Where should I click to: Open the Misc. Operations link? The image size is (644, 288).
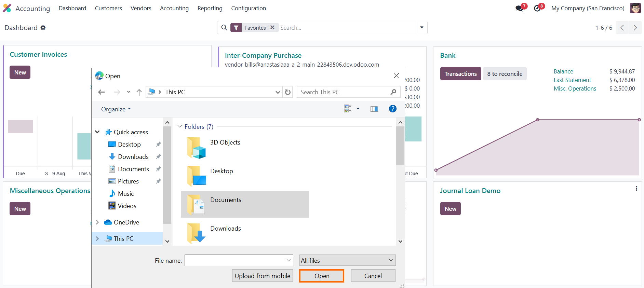pos(575,88)
